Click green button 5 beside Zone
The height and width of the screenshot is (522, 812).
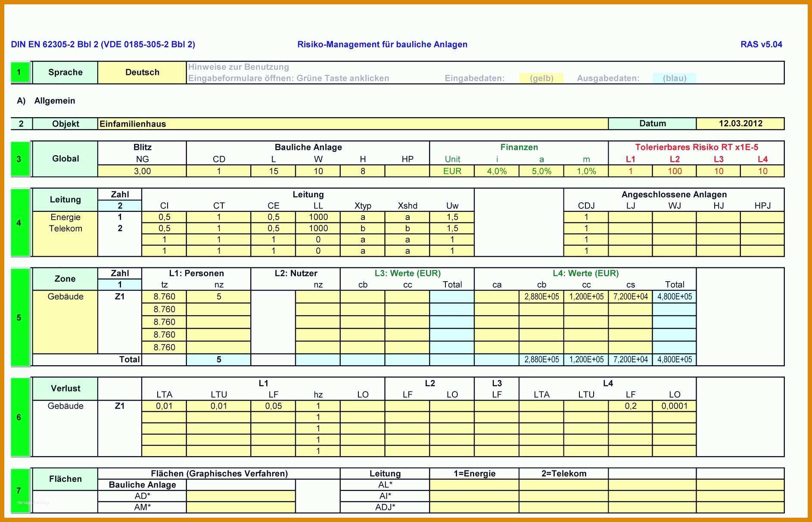pos(20,317)
